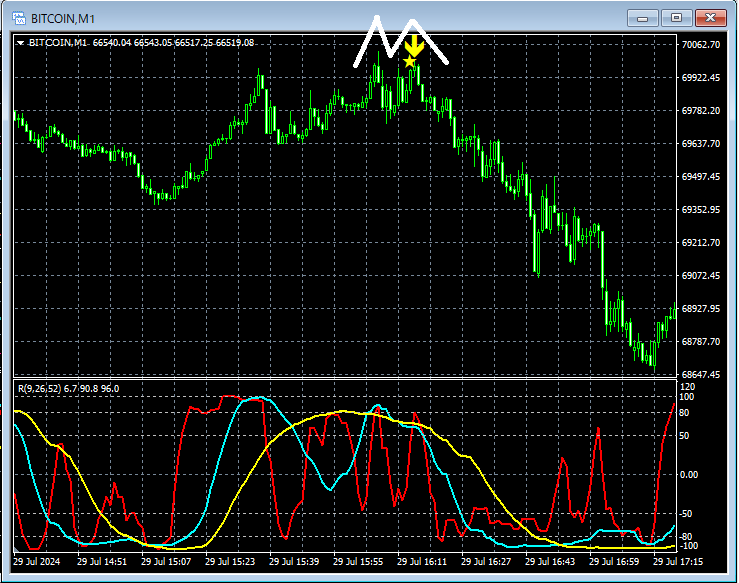Screen dimensions: 739x583
Task: Click the 29 Jul 16:11 time label
Action: point(422,562)
